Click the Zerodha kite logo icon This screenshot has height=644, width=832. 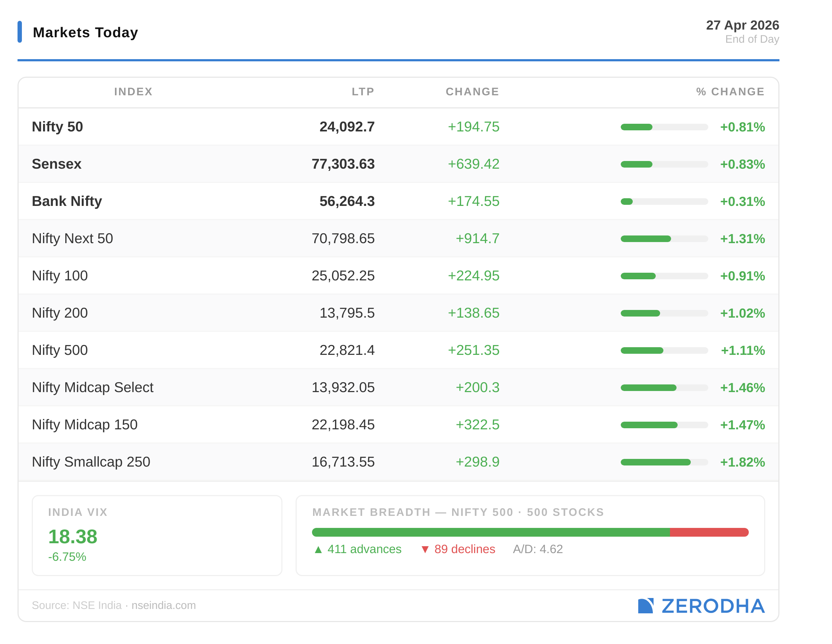645,606
